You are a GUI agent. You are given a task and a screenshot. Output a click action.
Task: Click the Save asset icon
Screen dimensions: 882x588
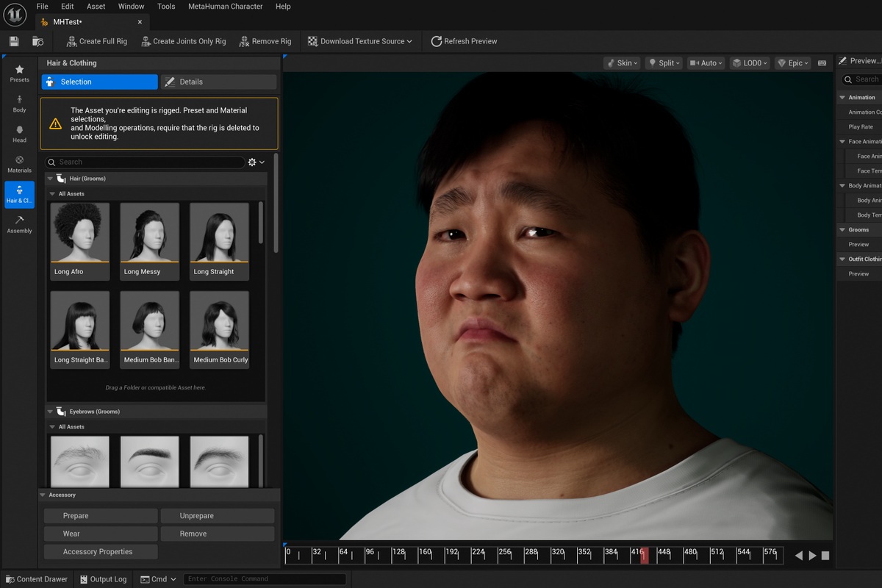click(14, 41)
